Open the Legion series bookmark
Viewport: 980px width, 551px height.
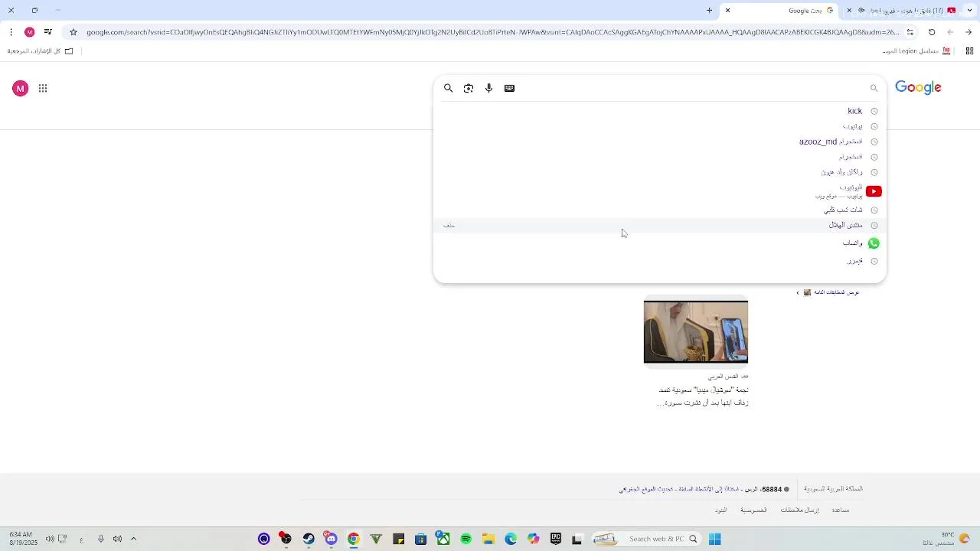(x=916, y=51)
